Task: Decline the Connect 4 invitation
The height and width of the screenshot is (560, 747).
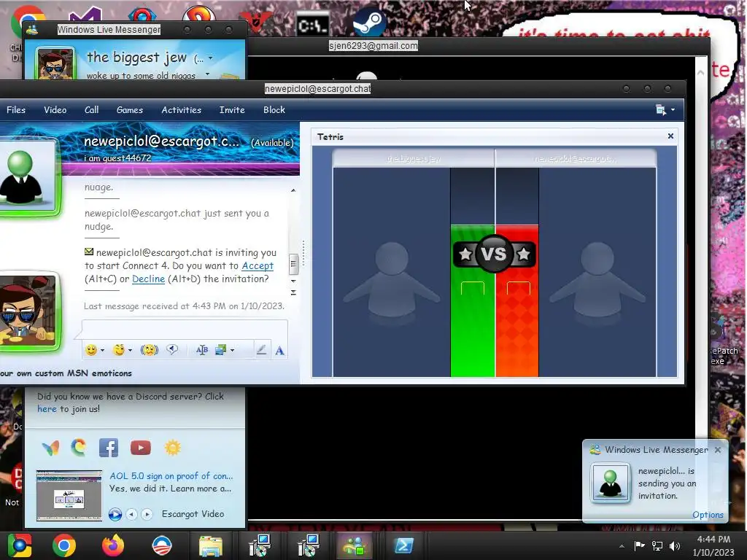Action: [x=148, y=279]
